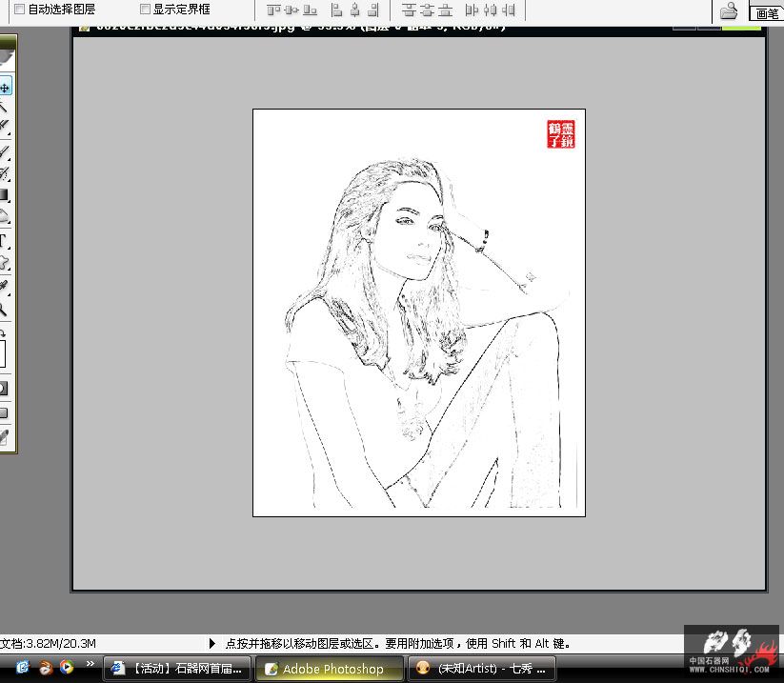This screenshot has width=784, height=683.
Task: Open Internet Explorer quick launch icon
Action: (23, 668)
